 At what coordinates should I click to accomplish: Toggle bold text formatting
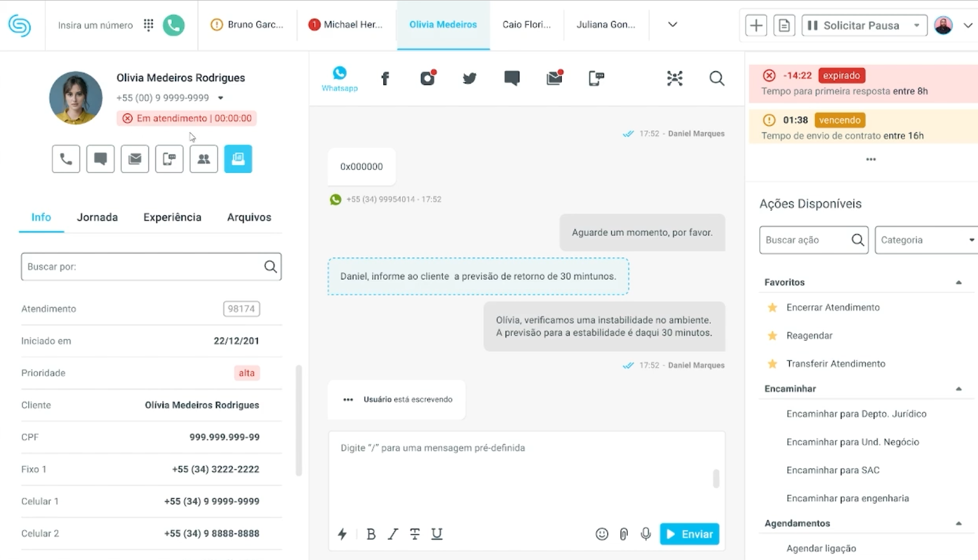click(371, 534)
